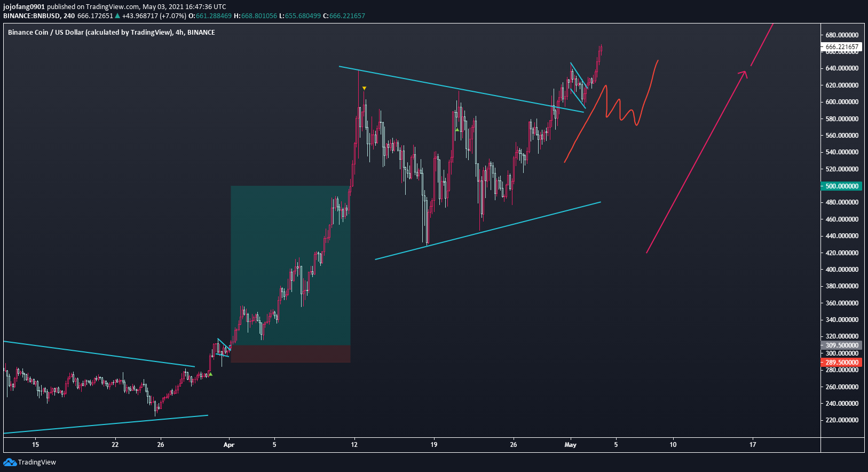Click the current price label 666.221657

pyautogui.click(x=841, y=47)
